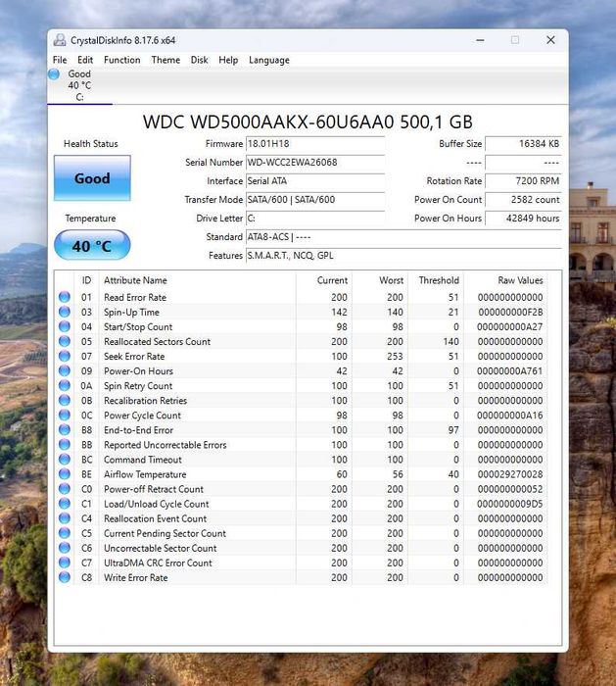Open the Theme menu
This screenshot has height=686, width=616.
coord(166,60)
